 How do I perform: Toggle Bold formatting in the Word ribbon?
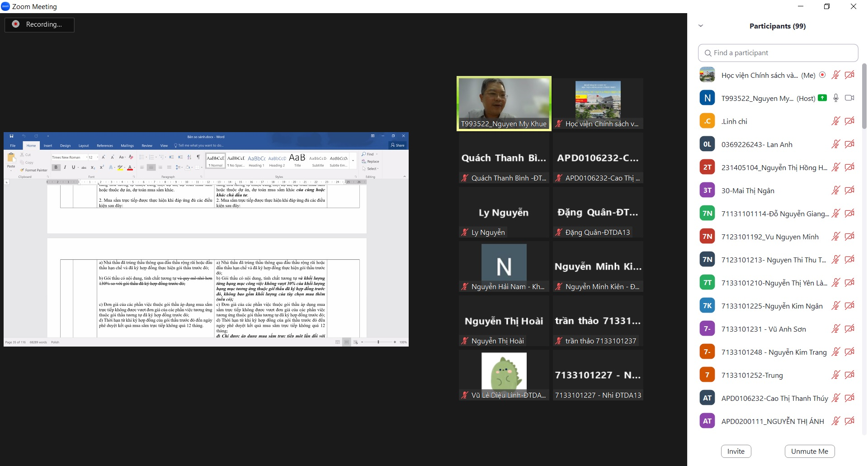56,167
